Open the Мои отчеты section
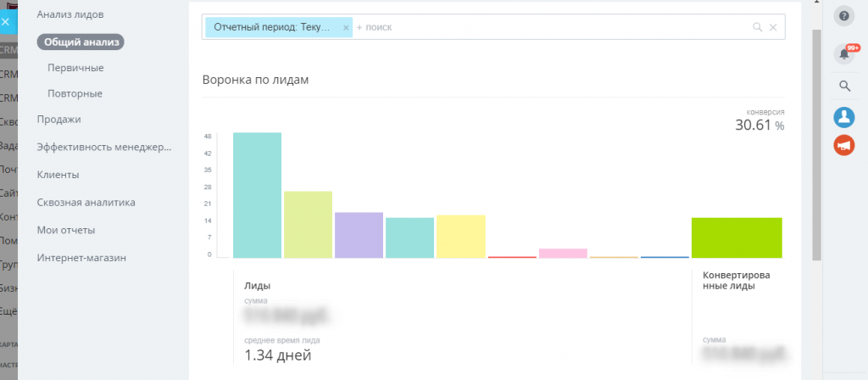This screenshot has width=868, height=380. pyautogui.click(x=66, y=230)
